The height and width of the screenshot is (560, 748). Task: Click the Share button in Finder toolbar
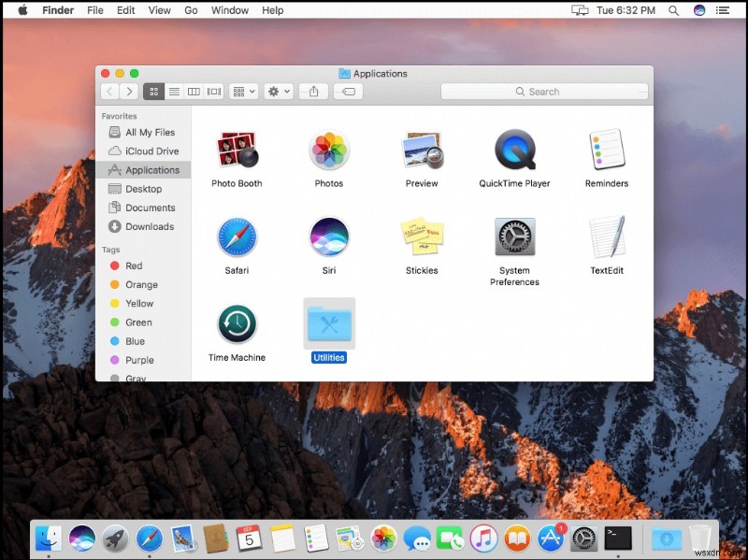[x=314, y=92]
